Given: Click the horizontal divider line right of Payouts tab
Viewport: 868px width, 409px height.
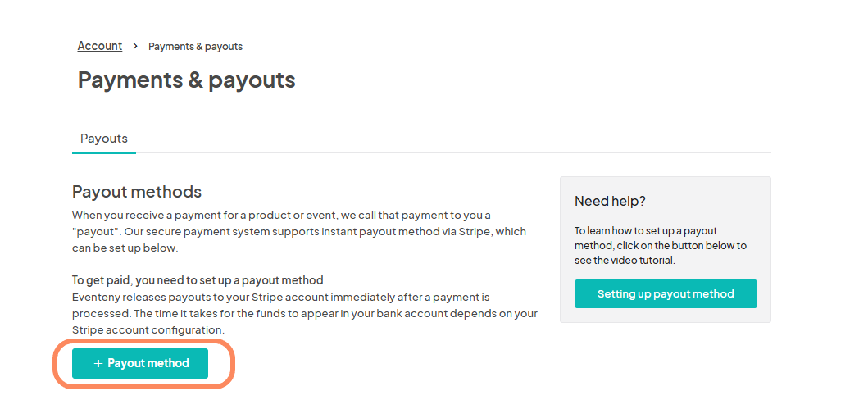Looking at the screenshot, I should click(x=453, y=152).
